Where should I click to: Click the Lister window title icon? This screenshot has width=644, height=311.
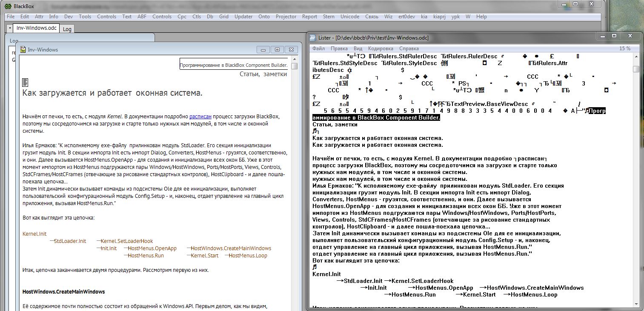pos(313,38)
